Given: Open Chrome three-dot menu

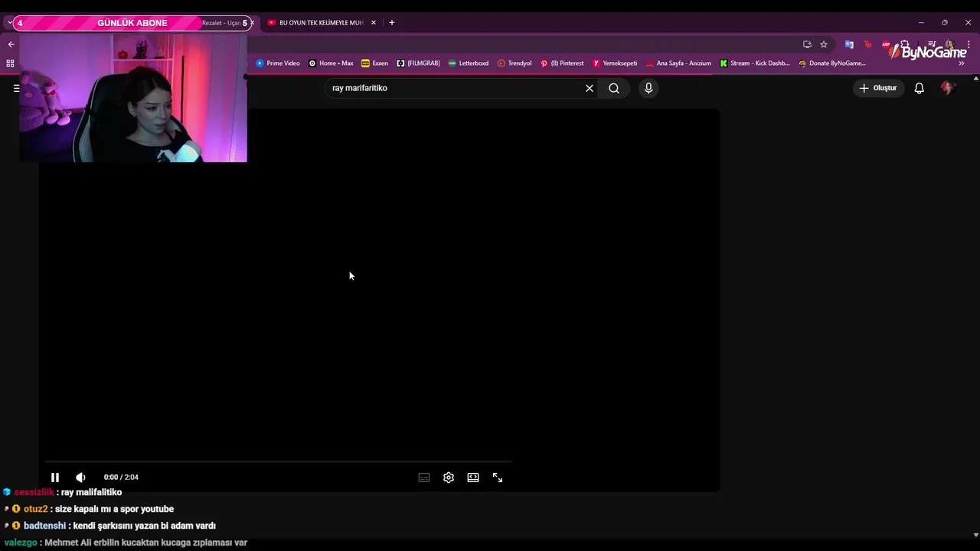Looking at the screenshot, I should pyautogui.click(x=969, y=44).
